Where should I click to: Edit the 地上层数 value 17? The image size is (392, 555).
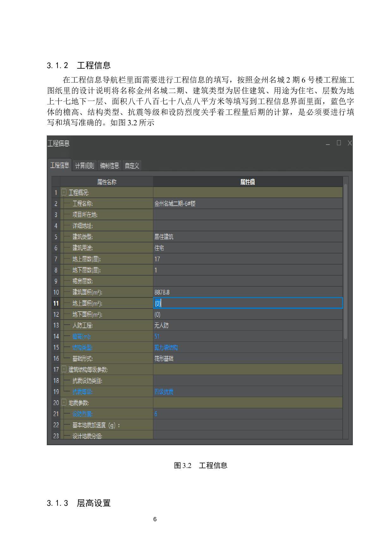click(x=248, y=259)
